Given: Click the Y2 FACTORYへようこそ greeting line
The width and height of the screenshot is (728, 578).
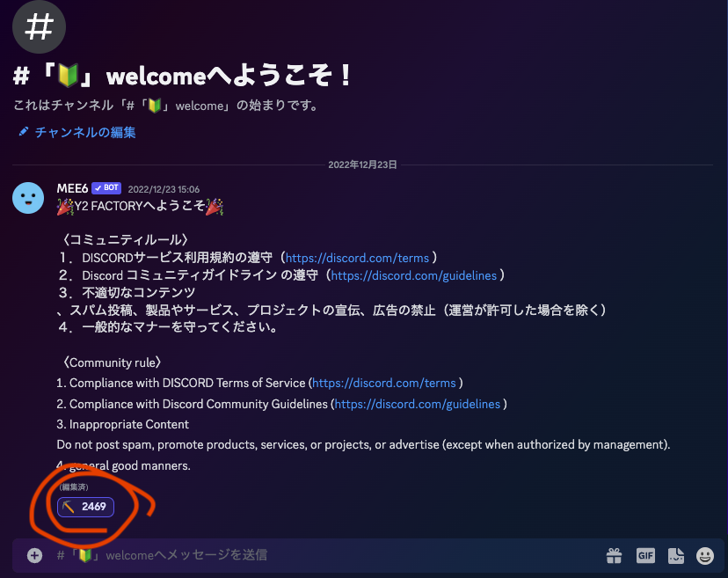Looking at the screenshot, I should (x=140, y=206).
